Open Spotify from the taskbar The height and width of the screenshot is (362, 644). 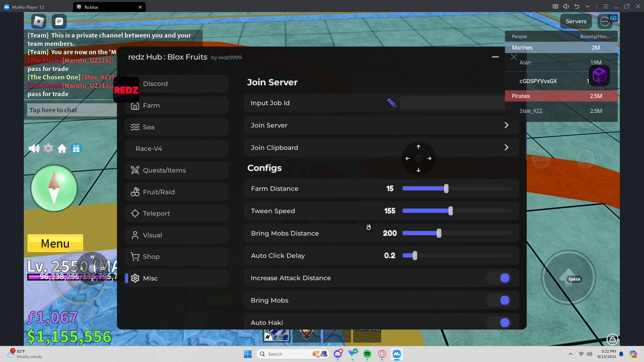[x=367, y=354]
